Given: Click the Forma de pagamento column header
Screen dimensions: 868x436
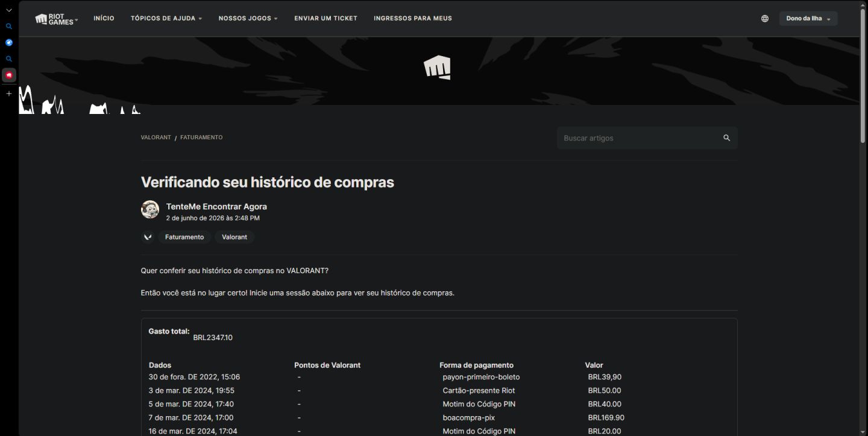Looking at the screenshot, I should 476,365.
